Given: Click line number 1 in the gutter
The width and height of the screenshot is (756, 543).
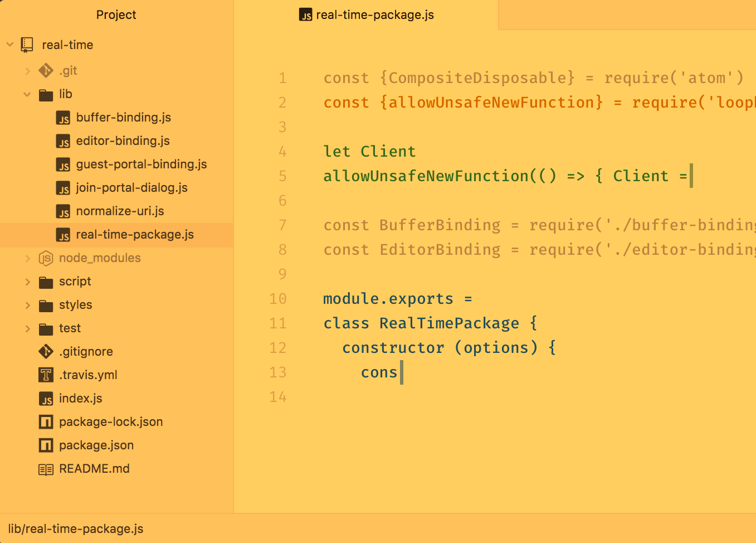Looking at the screenshot, I should [282, 78].
